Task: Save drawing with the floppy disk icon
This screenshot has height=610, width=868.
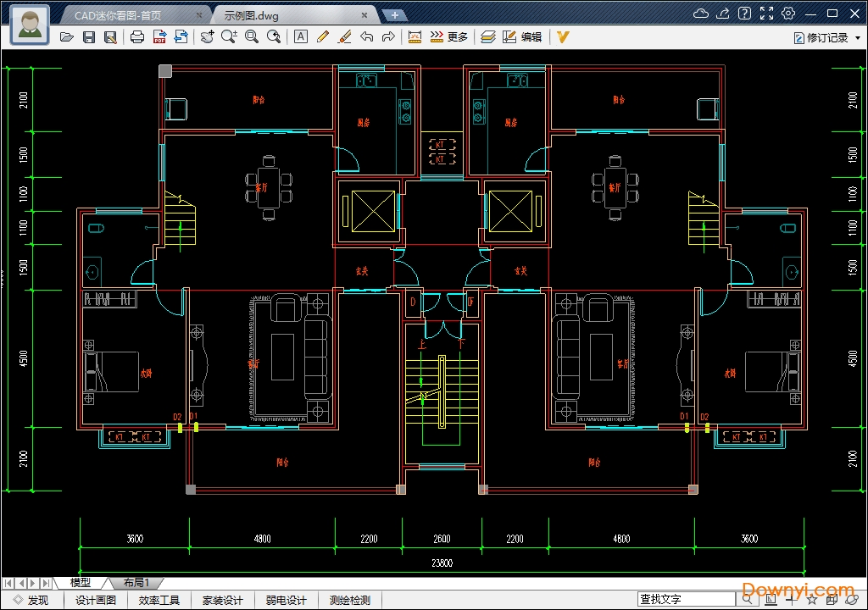Action: 88,37
